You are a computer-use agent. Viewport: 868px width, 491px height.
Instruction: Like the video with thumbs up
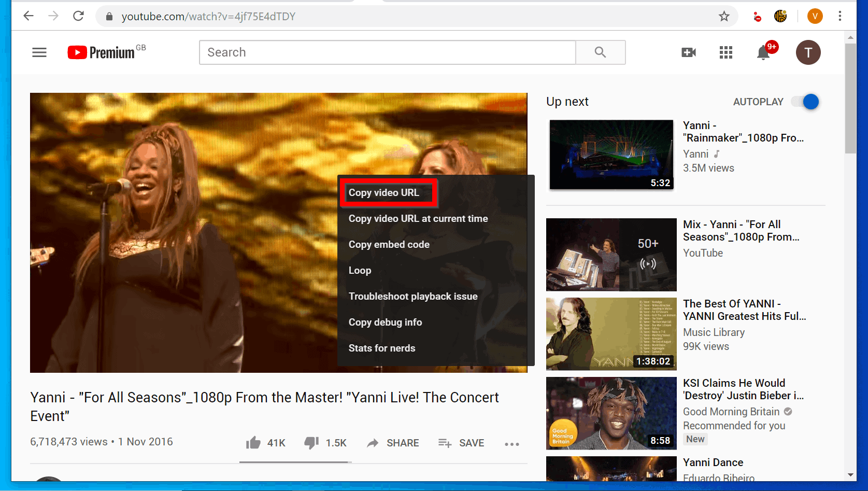pos(253,442)
